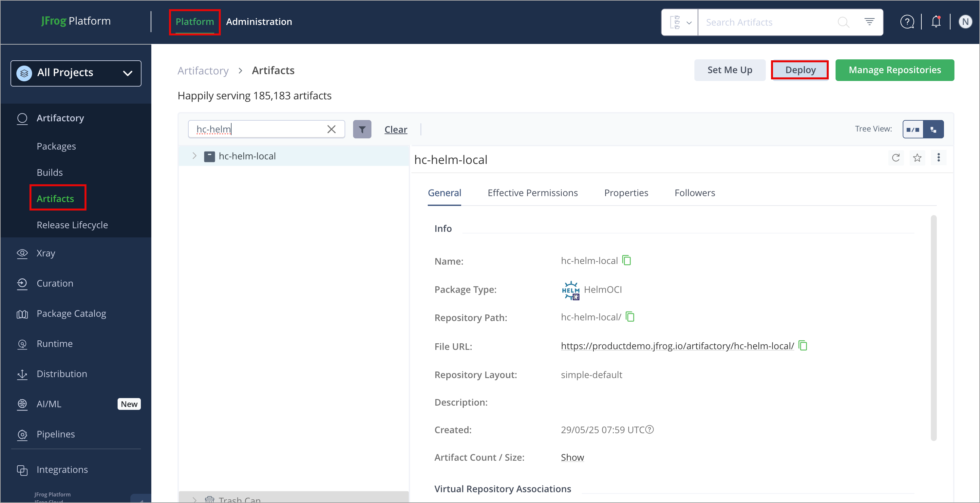Open notifications bell
This screenshot has height=503, width=980.
[935, 22]
